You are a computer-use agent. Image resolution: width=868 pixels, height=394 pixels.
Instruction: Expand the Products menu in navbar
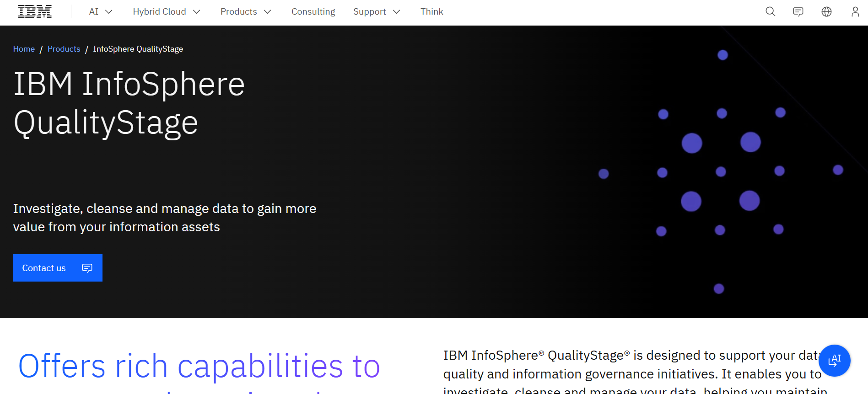(x=246, y=11)
